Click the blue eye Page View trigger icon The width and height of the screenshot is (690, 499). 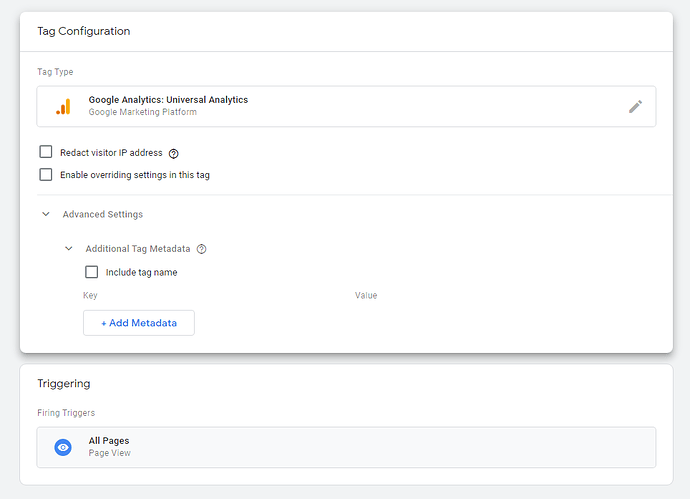[x=63, y=448]
